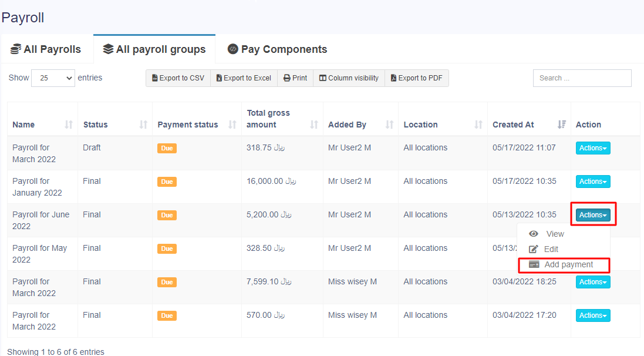
Task: Focus the Search input field
Action: (582, 78)
